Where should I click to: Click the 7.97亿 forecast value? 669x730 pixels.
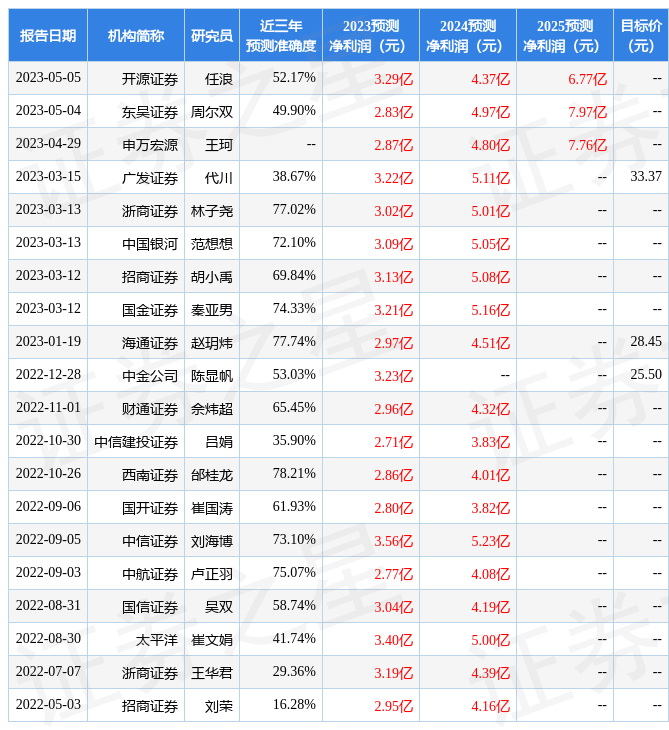[x=588, y=112]
